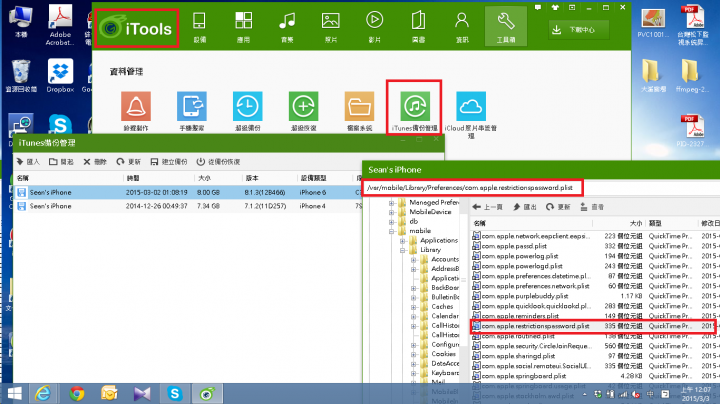Open Visual Studio from taskbar
The height and width of the screenshot is (404, 720).
pos(142,393)
